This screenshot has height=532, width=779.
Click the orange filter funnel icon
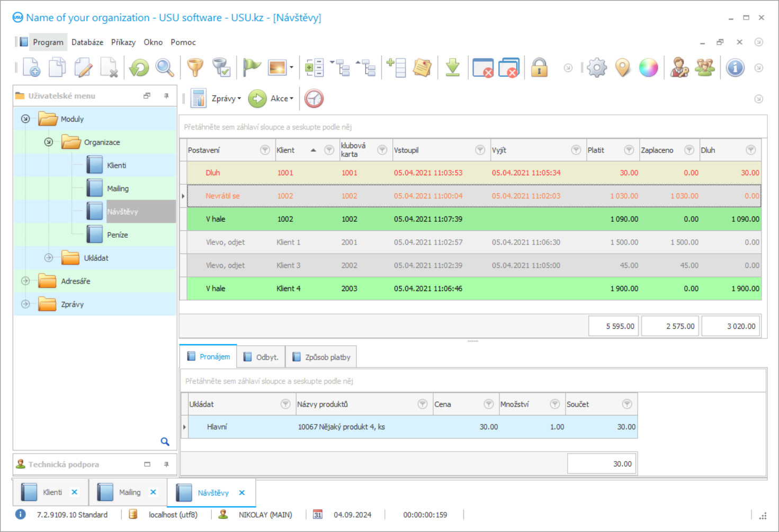[195, 68]
